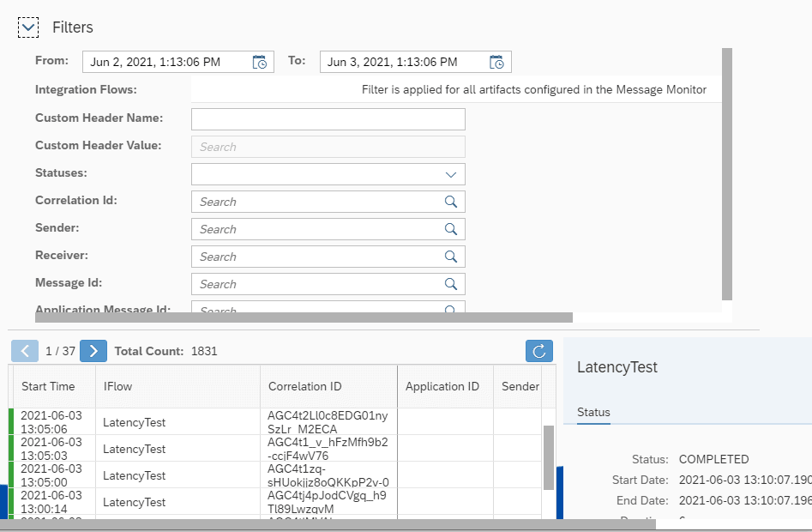Click the Integration Flows filter notice text
The image size is (812, 532).
[534, 89]
